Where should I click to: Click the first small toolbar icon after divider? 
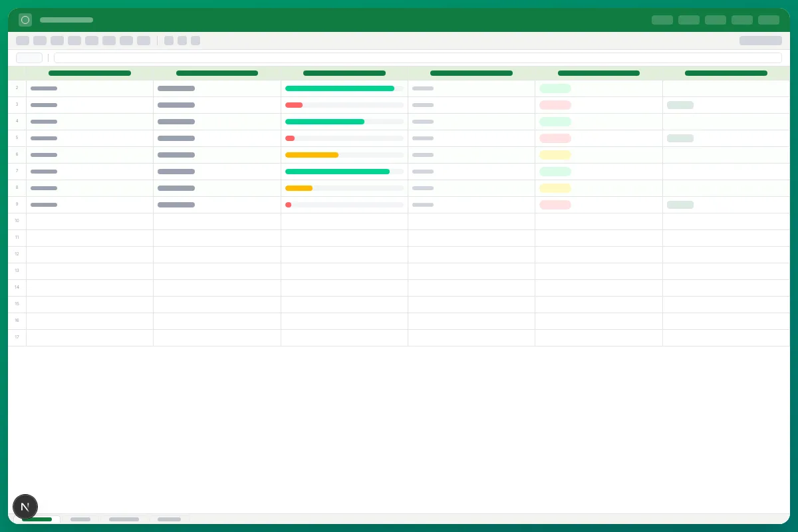tap(169, 41)
